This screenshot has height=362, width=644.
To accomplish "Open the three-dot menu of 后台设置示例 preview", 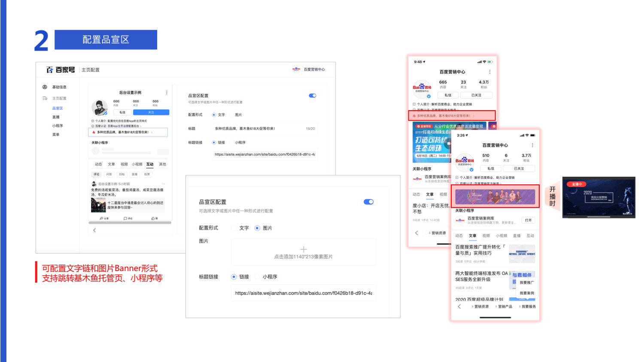I will (x=167, y=92).
